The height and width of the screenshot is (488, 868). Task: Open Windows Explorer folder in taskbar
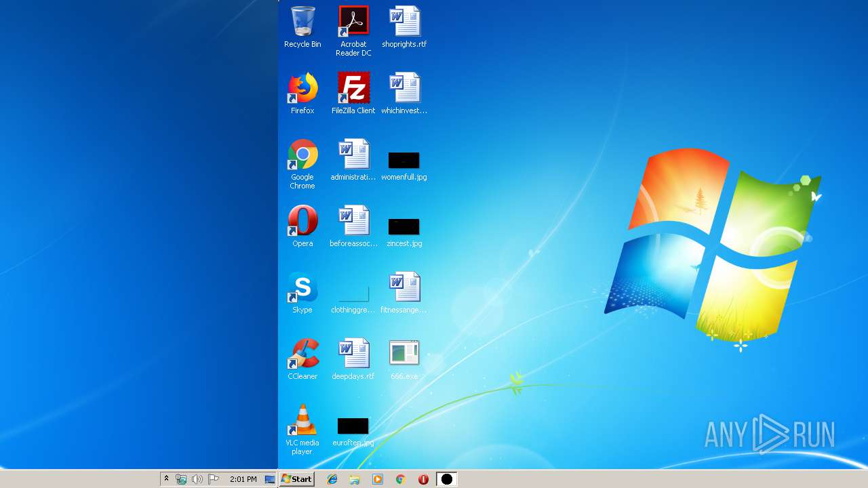point(355,479)
